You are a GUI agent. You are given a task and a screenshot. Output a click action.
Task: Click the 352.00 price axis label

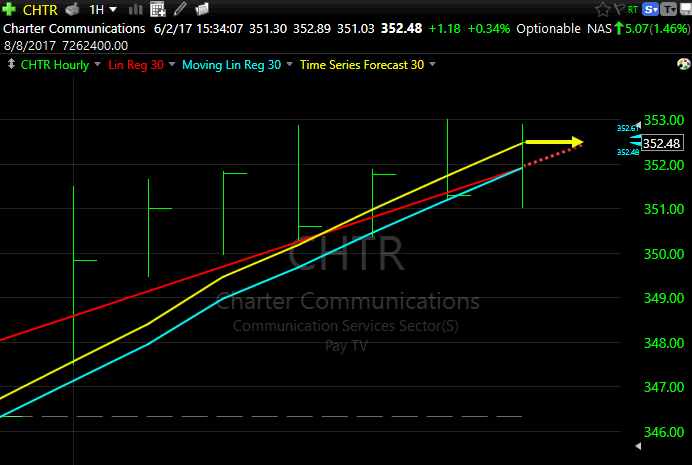click(664, 165)
